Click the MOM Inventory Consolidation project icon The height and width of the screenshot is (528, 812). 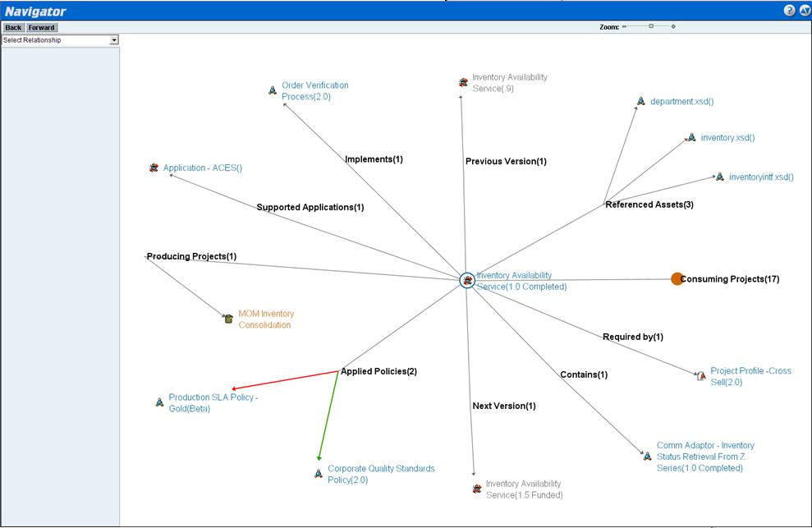click(x=229, y=319)
